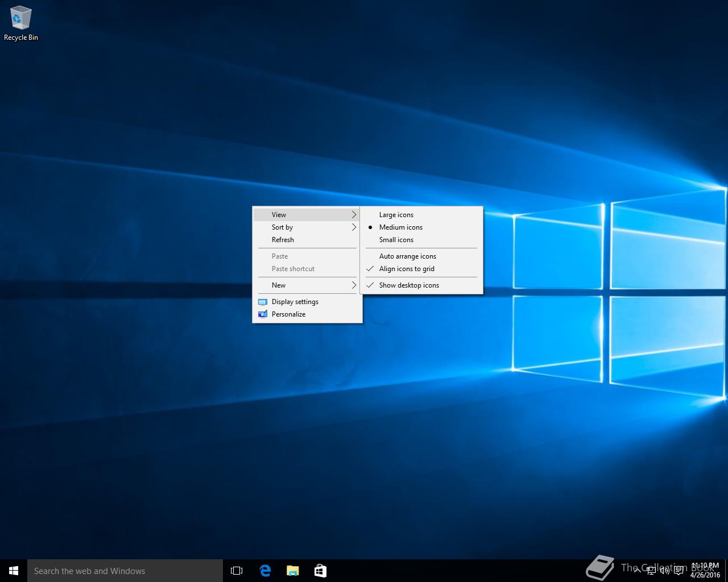Enable Auto arrange icons

[421, 256]
